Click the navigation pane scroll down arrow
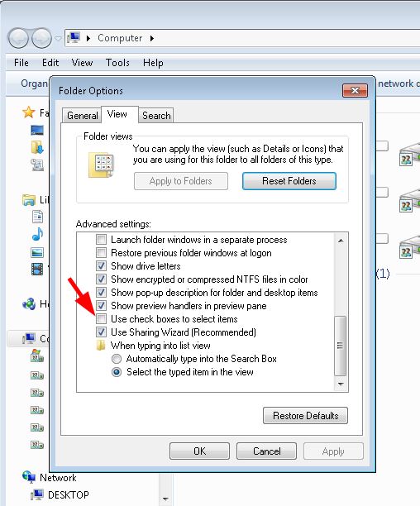The image size is (420, 506). 165,499
